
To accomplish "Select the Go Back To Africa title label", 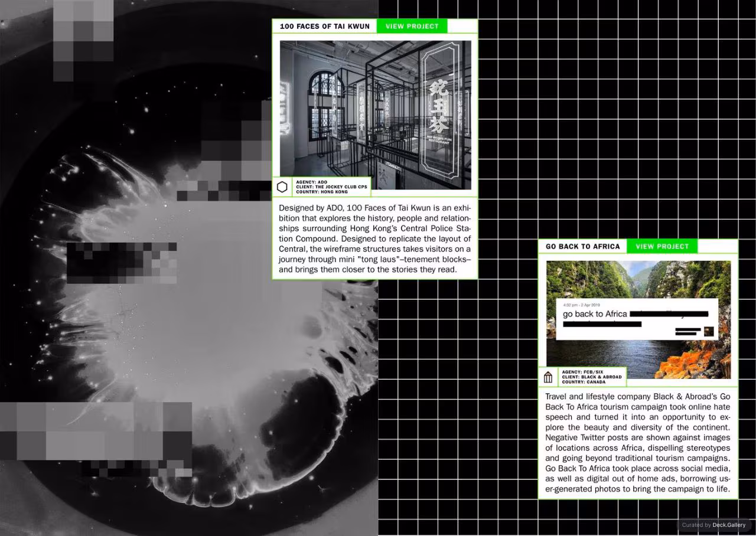I will coord(583,246).
